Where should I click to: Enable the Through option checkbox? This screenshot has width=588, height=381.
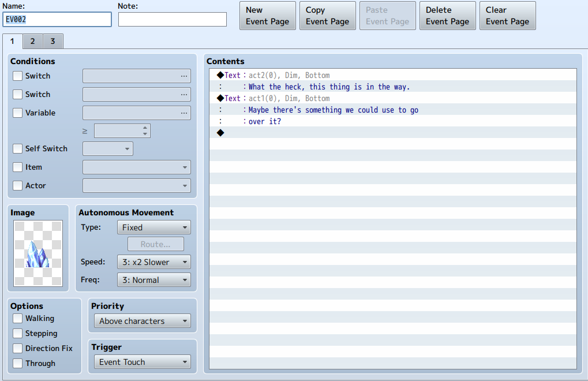pos(18,363)
